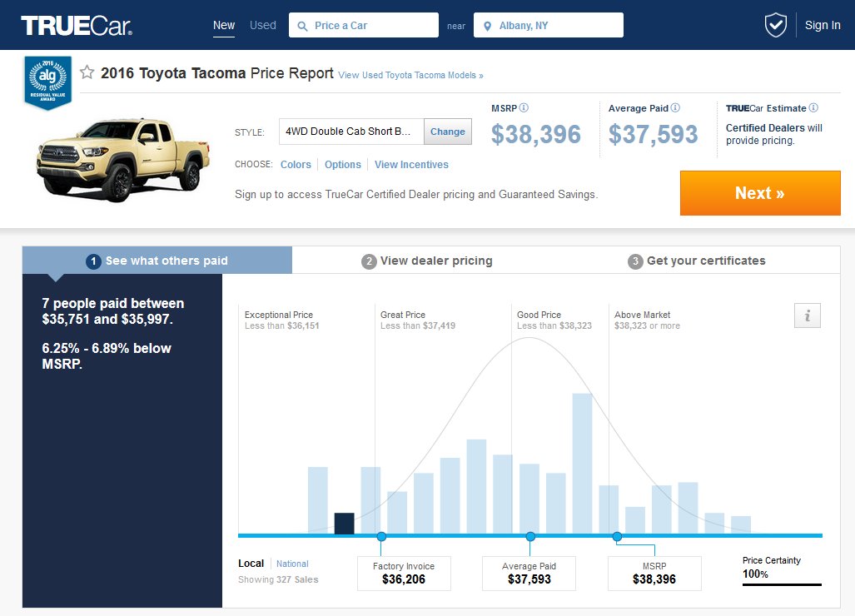855x616 pixels.
Task: Switch to Local sales view
Action: tap(251, 564)
